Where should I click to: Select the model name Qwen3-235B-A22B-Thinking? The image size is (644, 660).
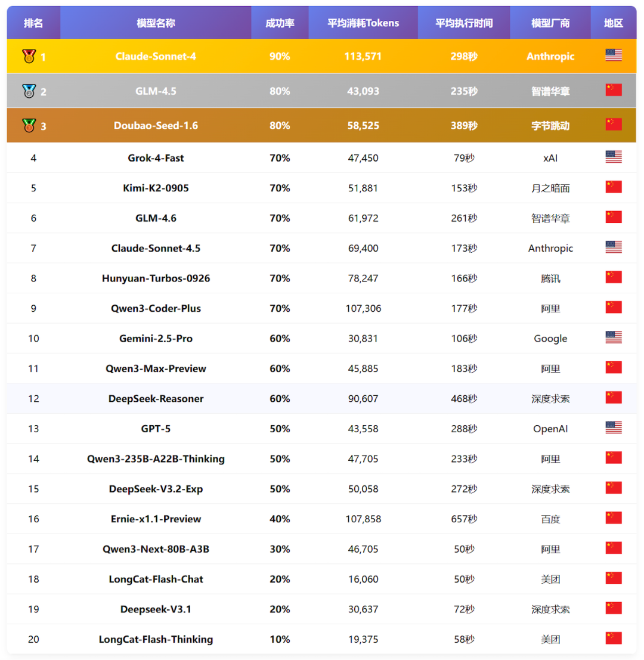(156, 459)
